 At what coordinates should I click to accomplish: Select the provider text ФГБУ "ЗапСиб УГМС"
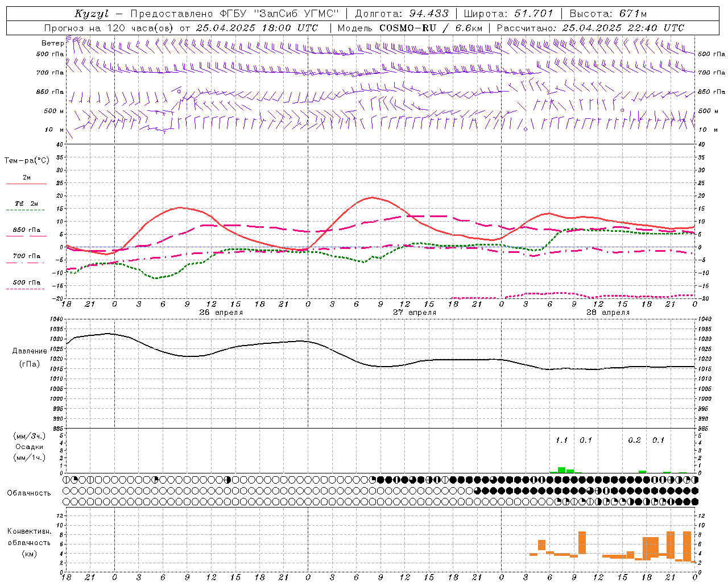click(279, 14)
